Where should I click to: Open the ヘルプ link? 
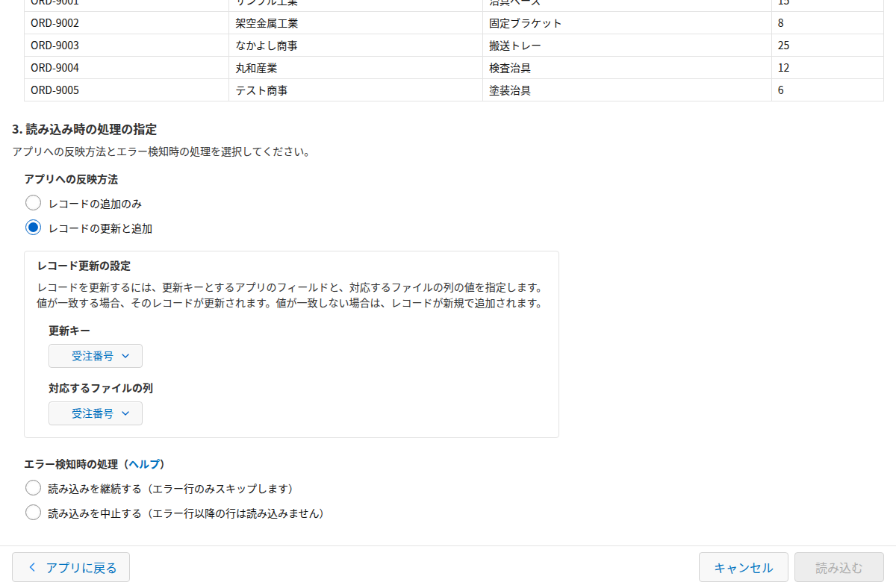coord(145,464)
